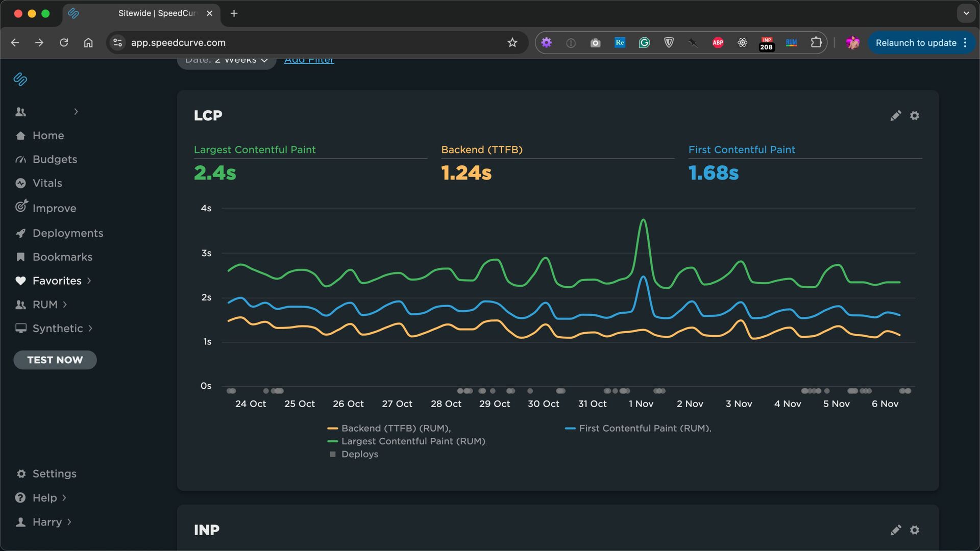980x551 pixels.
Task: Go to Home in sidebar
Action: click(x=40, y=136)
